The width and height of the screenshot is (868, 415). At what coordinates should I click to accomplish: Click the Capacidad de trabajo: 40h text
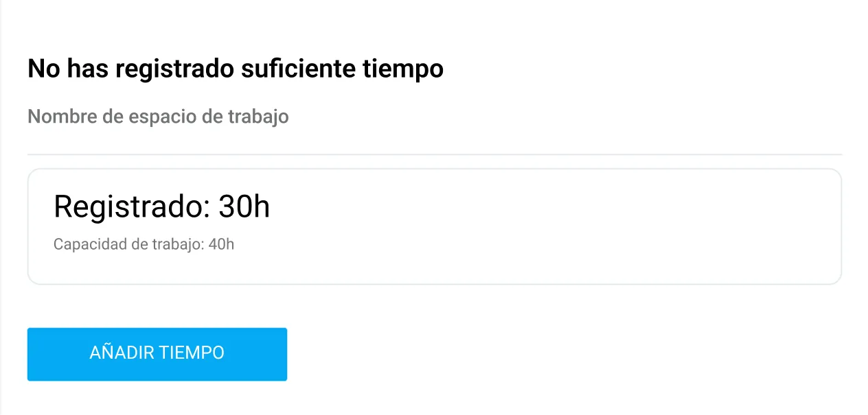coord(144,244)
